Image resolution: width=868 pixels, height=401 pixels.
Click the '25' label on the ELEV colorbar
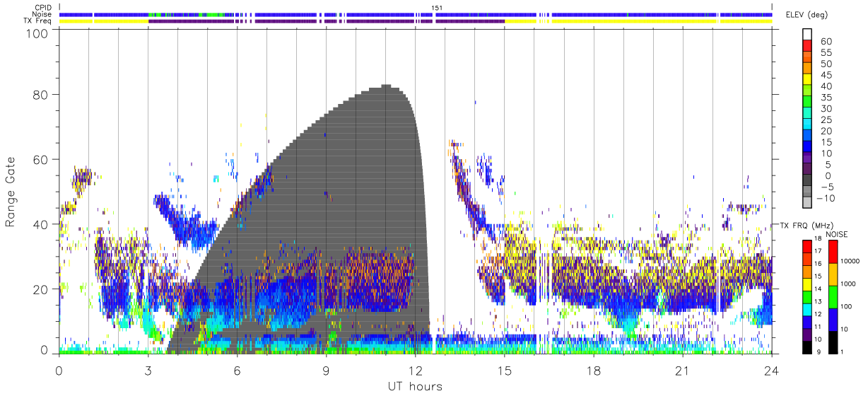point(826,120)
